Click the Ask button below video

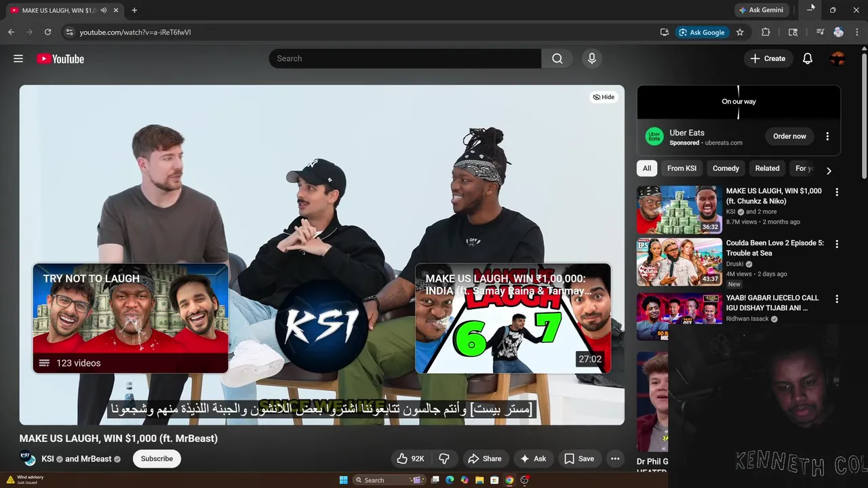pos(533,459)
